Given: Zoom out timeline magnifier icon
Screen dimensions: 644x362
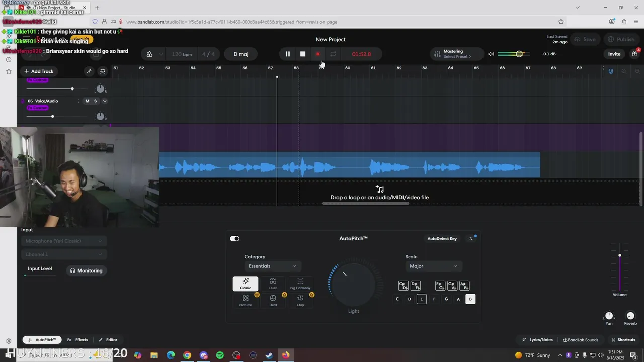Looking at the screenshot, I should [624, 71].
